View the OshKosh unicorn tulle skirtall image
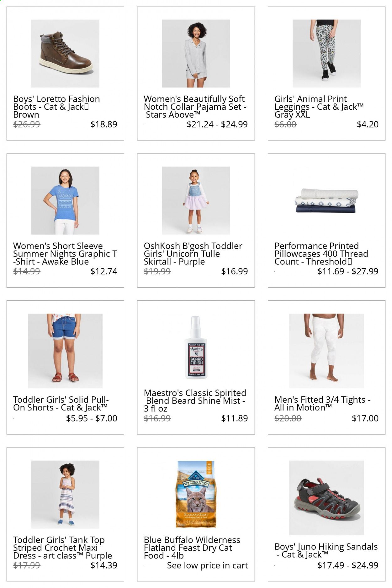 [196, 200]
